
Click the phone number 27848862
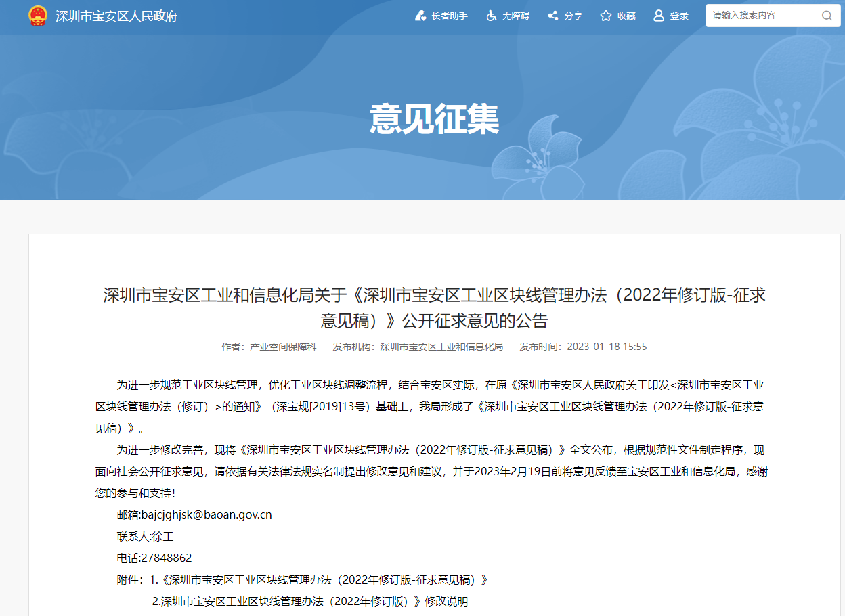coord(167,558)
